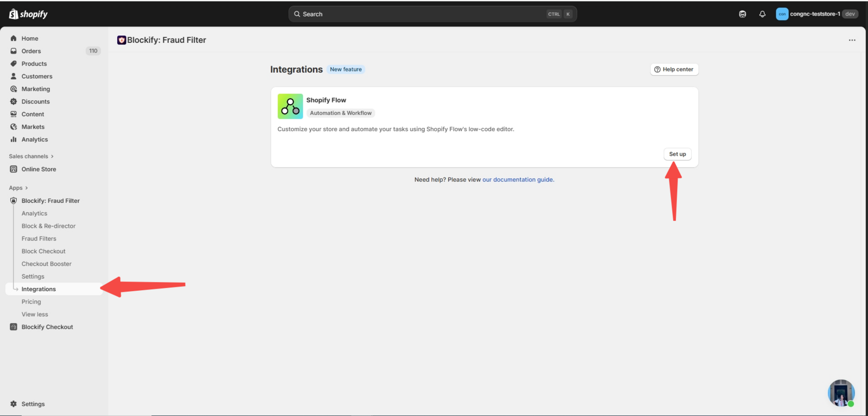The image size is (868, 416).
Task: Open the Help center
Action: pyautogui.click(x=674, y=69)
